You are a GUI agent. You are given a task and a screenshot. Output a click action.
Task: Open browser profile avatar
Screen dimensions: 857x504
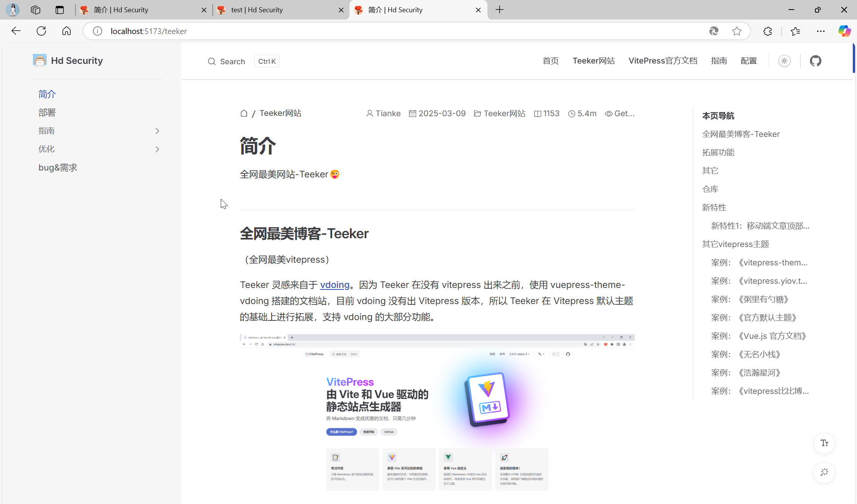13,10
